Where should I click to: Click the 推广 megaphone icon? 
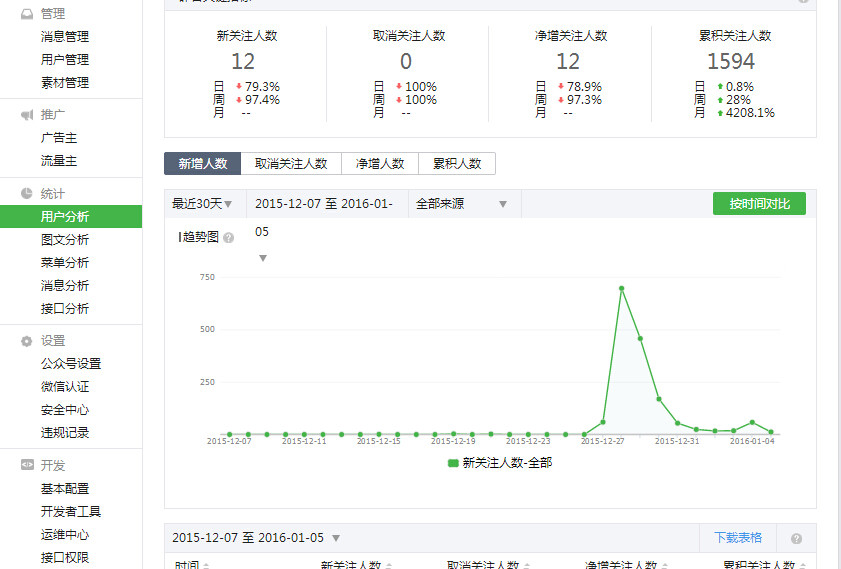27,115
